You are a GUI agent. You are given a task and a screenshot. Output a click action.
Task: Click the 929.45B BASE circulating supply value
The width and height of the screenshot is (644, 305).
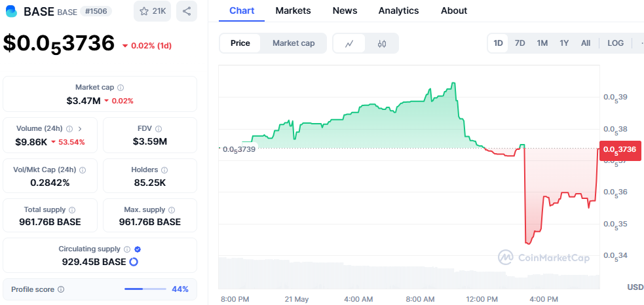[94, 262]
